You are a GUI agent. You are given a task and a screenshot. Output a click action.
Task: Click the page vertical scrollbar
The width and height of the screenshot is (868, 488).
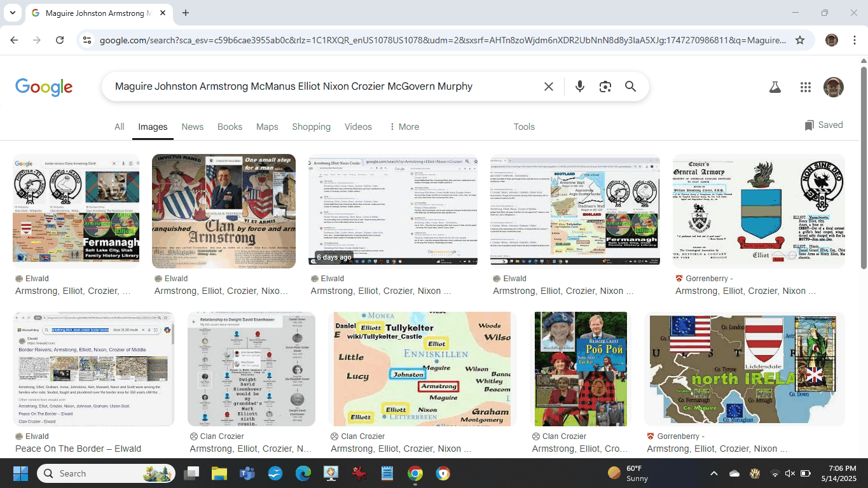coord(864,167)
